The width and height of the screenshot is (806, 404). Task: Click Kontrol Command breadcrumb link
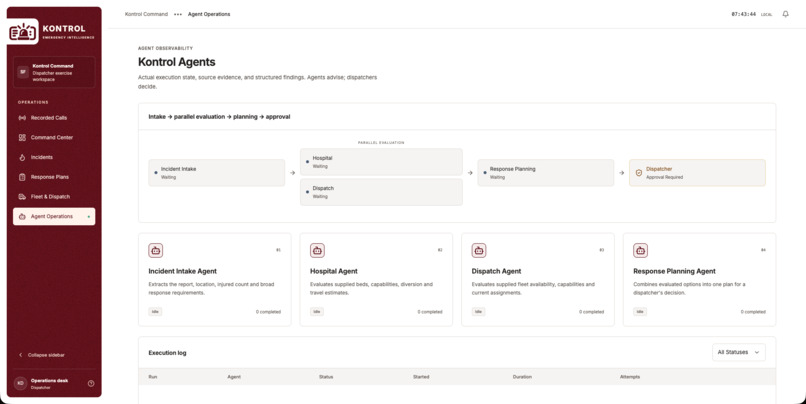[x=146, y=14]
